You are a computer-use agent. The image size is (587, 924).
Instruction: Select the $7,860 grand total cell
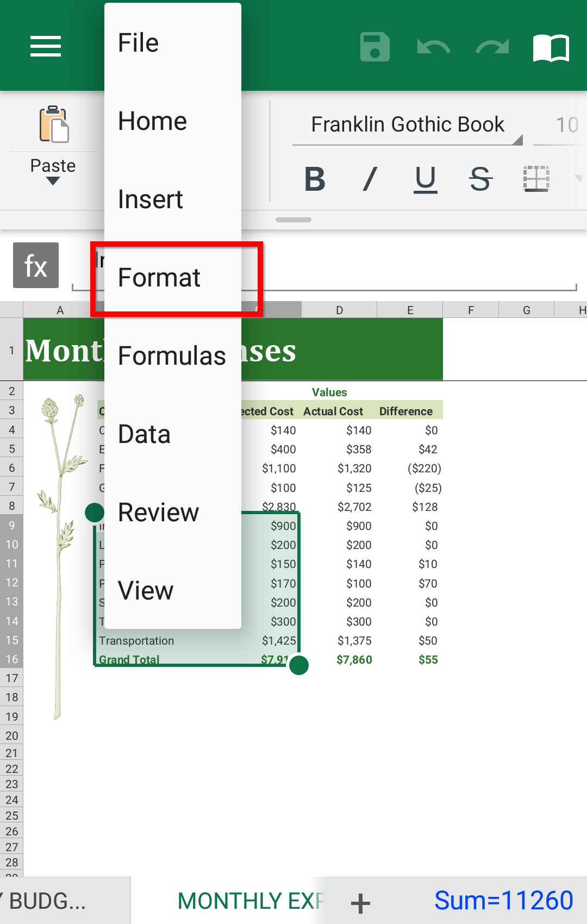pos(354,659)
